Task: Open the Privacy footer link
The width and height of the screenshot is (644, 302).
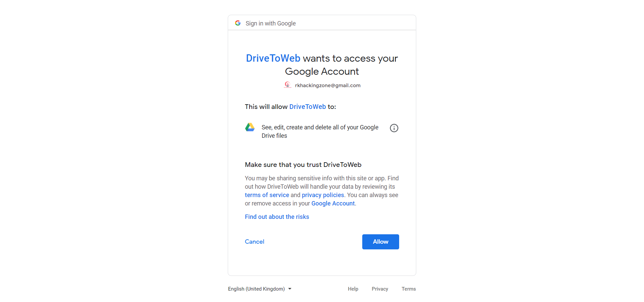Action: tap(380, 289)
